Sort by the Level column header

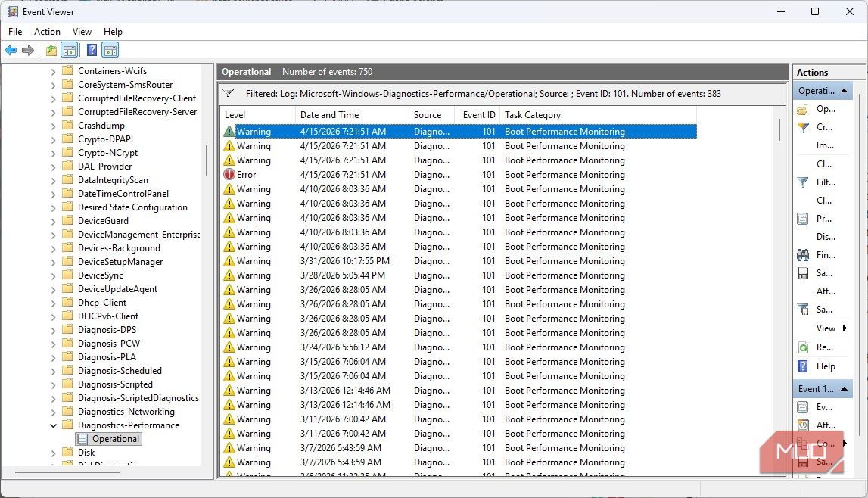(257, 115)
